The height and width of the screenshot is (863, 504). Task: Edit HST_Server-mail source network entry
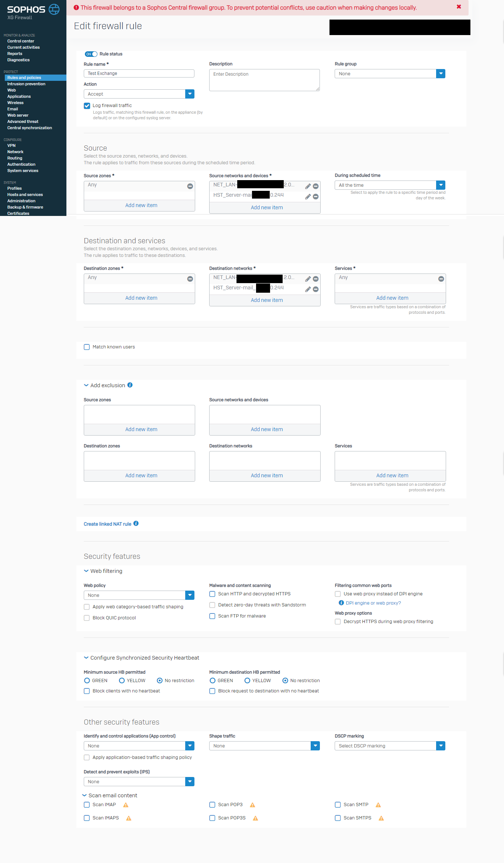(x=308, y=197)
